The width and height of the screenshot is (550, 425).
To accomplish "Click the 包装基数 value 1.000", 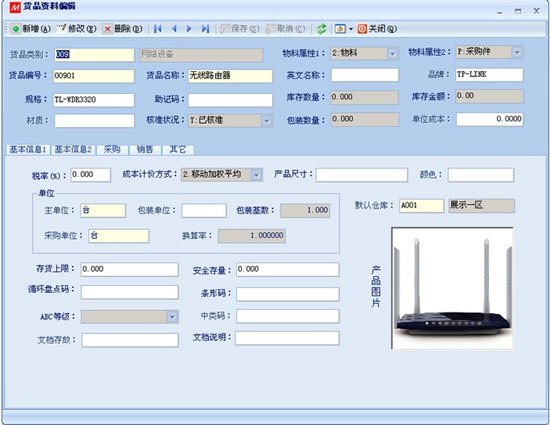I will coord(305,211).
